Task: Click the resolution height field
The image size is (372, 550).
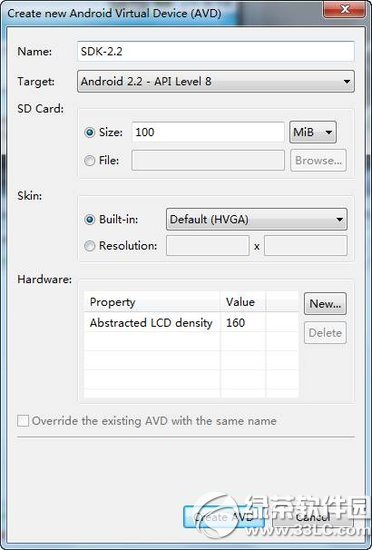Action: click(306, 246)
